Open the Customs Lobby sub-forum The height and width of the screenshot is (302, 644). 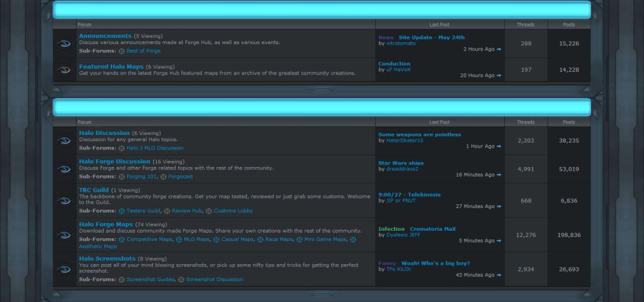[x=234, y=211]
